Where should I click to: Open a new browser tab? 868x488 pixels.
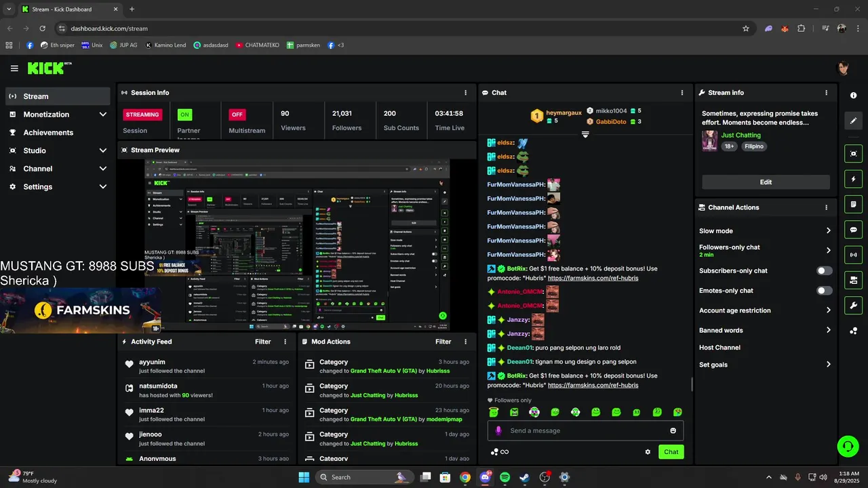132,9
